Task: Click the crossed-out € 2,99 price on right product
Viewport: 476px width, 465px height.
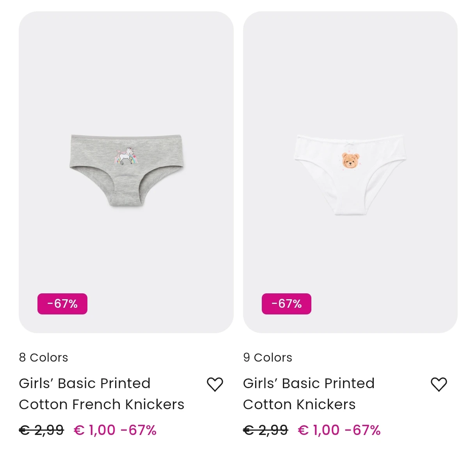Action: tap(265, 430)
